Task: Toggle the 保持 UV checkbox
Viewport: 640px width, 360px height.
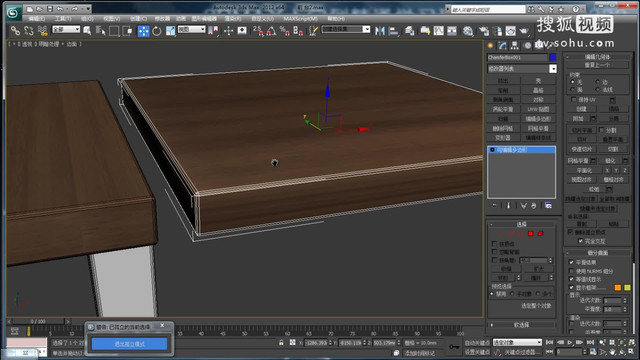Action: [x=573, y=99]
